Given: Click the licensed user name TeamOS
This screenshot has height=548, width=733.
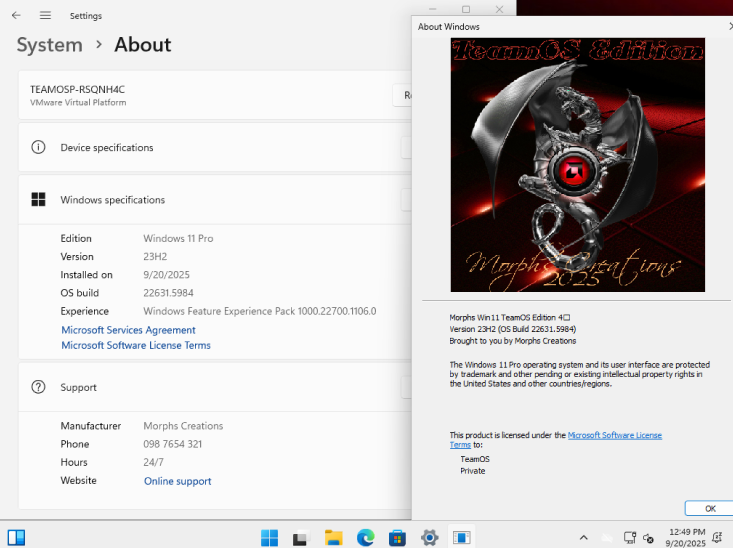Looking at the screenshot, I should point(475,459).
